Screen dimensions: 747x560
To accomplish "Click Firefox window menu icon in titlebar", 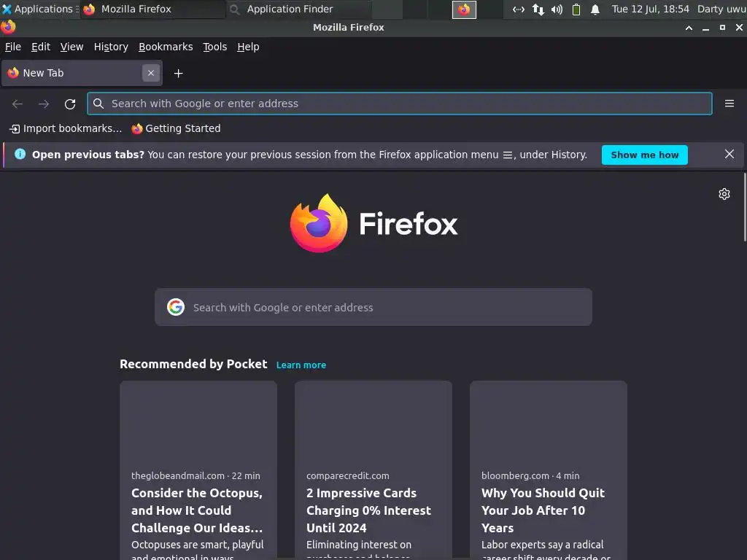I will 8,27.
